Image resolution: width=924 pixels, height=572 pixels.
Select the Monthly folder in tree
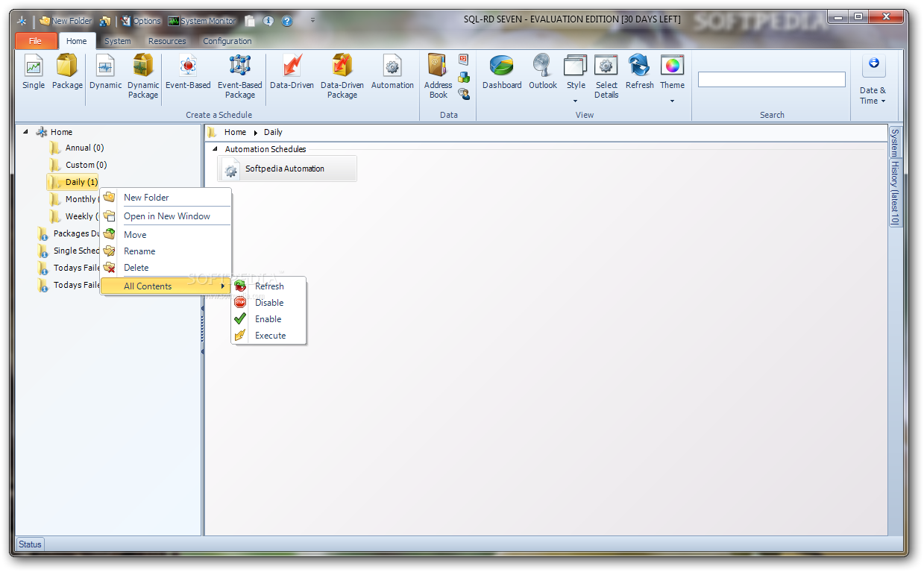coord(74,199)
